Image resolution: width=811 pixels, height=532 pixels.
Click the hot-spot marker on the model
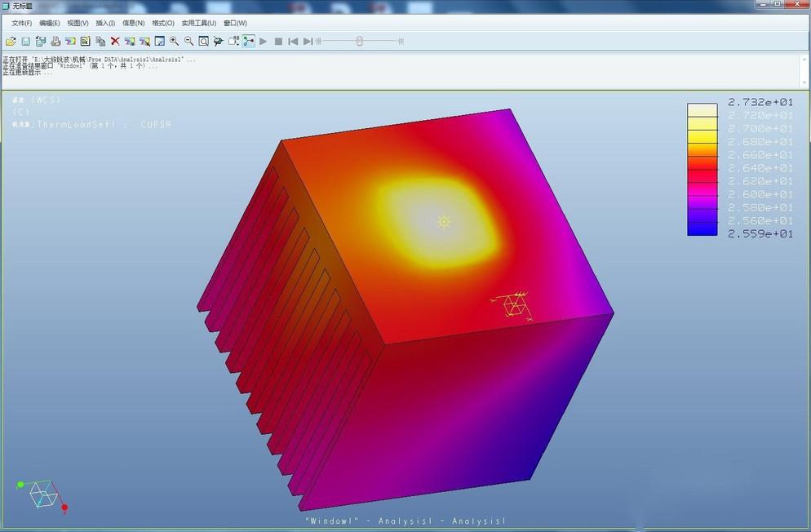click(x=444, y=222)
